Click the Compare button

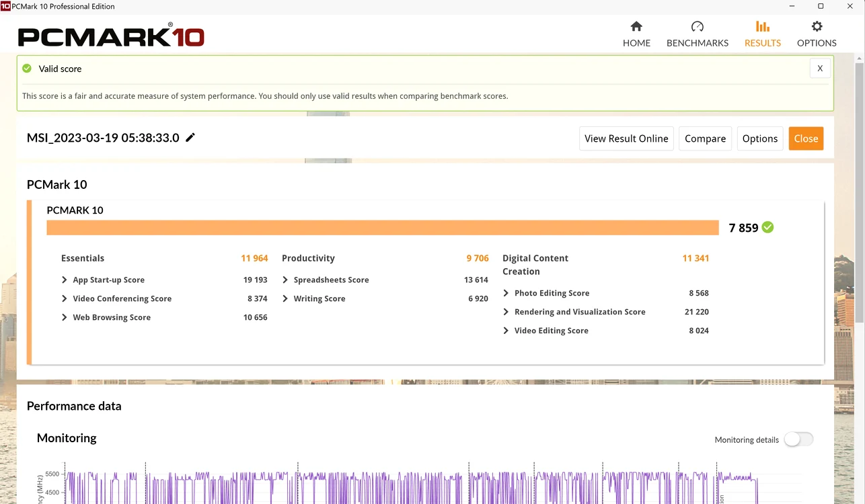705,138
